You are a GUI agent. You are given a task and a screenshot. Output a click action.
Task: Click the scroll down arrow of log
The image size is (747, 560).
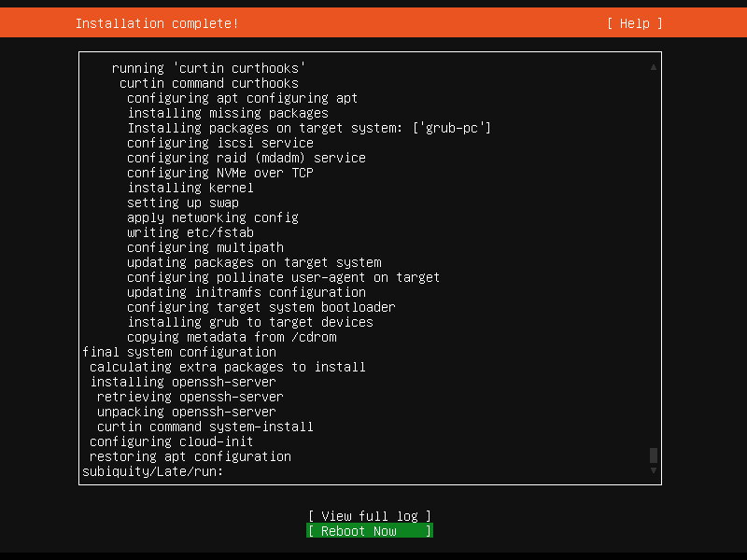tap(654, 471)
